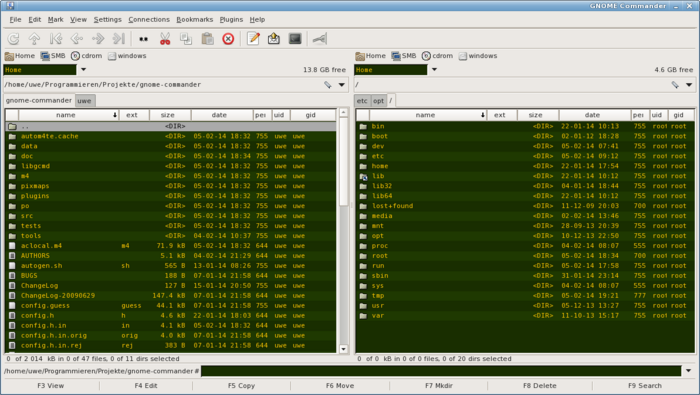Click the F8 Delete button

coord(539,386)
